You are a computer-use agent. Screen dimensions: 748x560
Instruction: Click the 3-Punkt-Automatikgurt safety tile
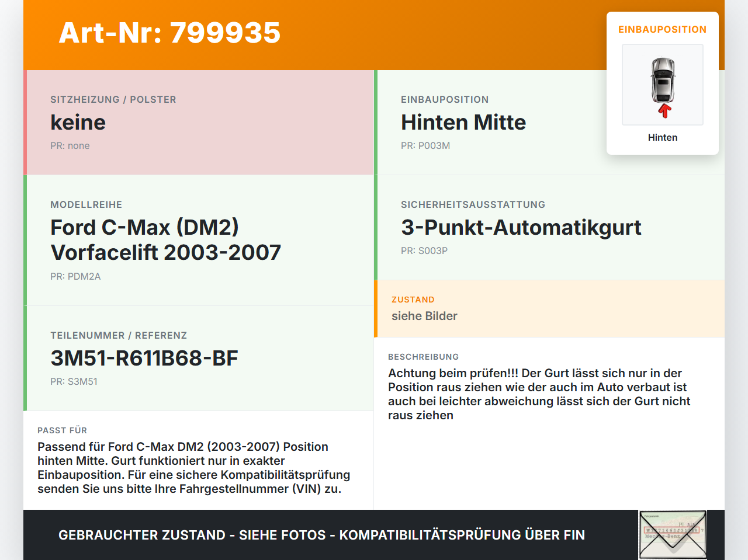[549, 228]
